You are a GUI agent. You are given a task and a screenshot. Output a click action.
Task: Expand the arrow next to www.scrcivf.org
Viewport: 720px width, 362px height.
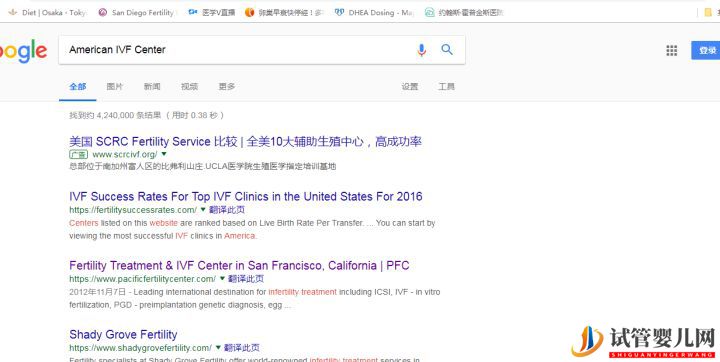164,154
